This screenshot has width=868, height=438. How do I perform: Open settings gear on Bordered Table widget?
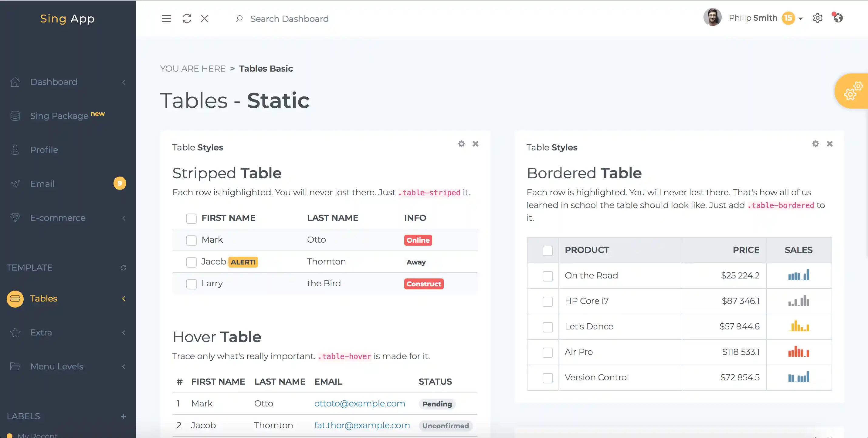(815, 144)
